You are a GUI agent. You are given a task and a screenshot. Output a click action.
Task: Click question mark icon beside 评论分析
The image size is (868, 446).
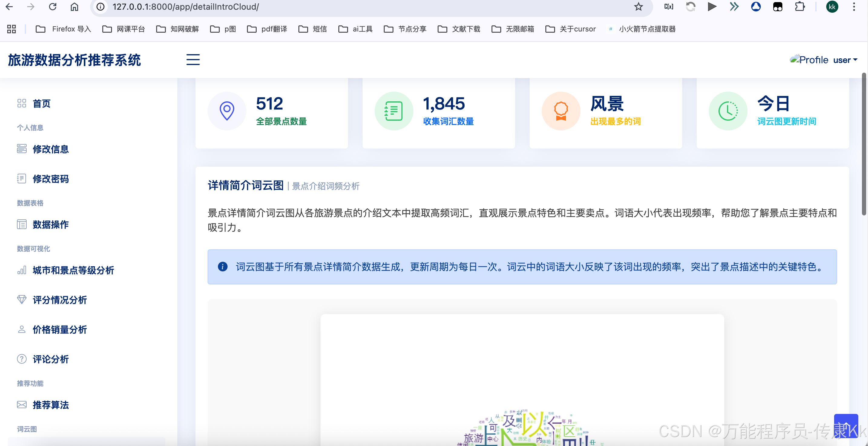21,359
